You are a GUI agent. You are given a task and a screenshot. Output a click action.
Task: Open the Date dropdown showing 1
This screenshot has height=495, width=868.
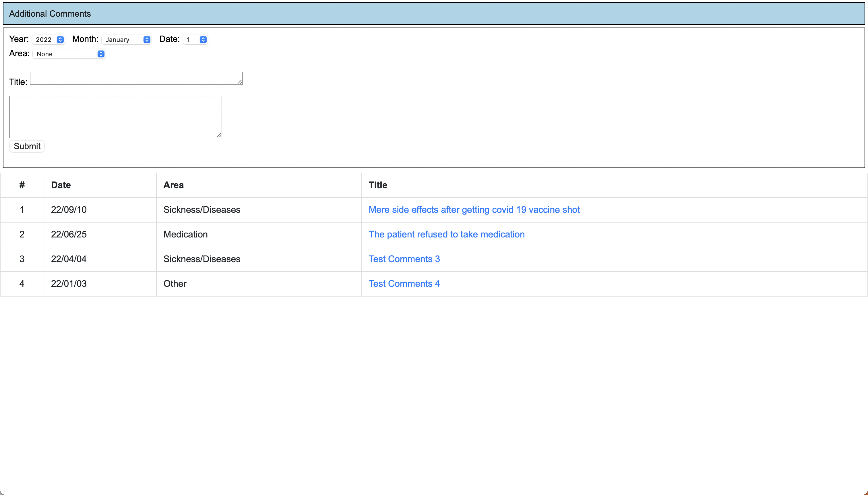tap(195, 40)
